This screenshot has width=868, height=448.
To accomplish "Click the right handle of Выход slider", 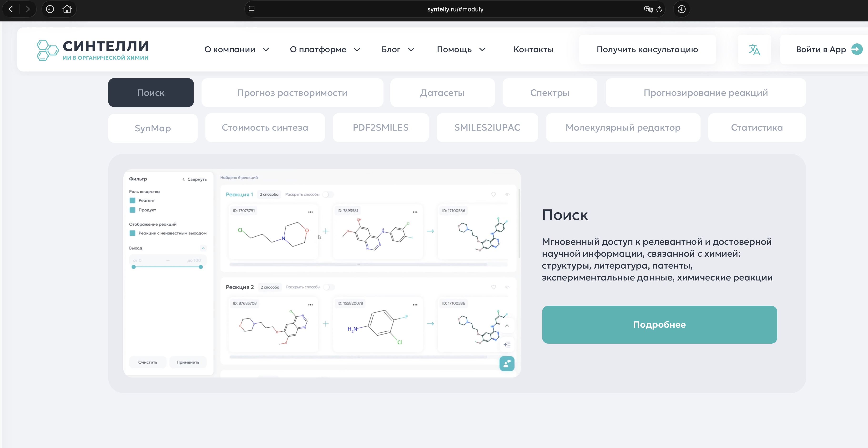I will point(201,267).
